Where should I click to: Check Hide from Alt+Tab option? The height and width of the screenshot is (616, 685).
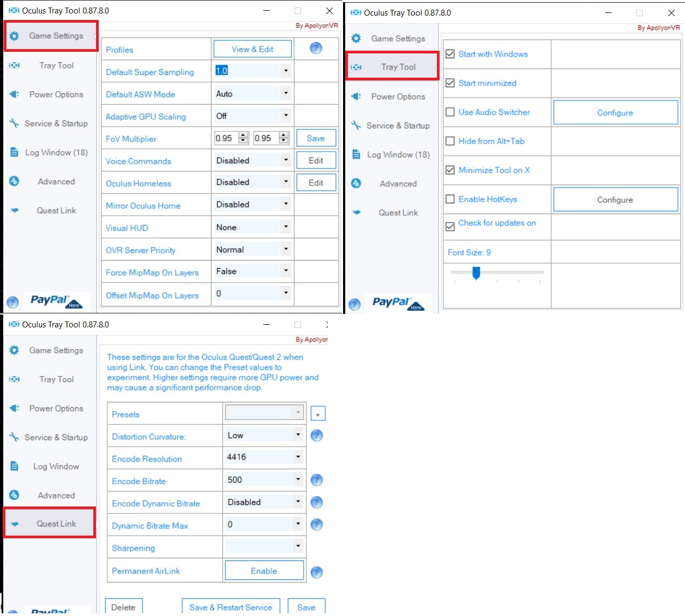pos(450,141)
